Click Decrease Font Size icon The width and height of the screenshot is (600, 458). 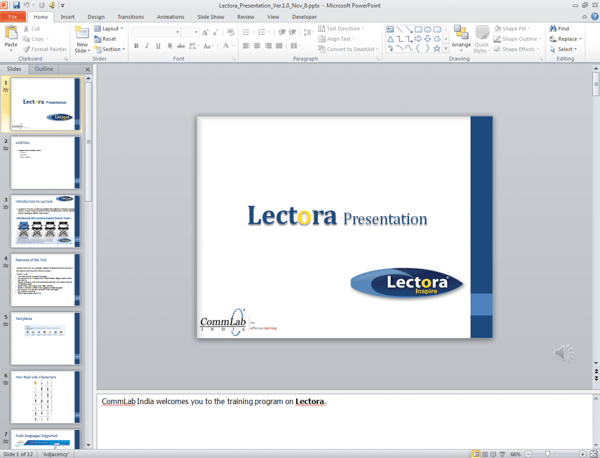[215, 32]
